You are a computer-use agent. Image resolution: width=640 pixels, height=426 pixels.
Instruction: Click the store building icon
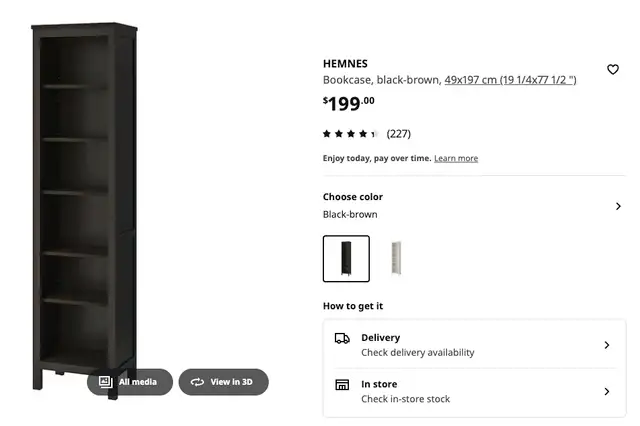point(342,384)
